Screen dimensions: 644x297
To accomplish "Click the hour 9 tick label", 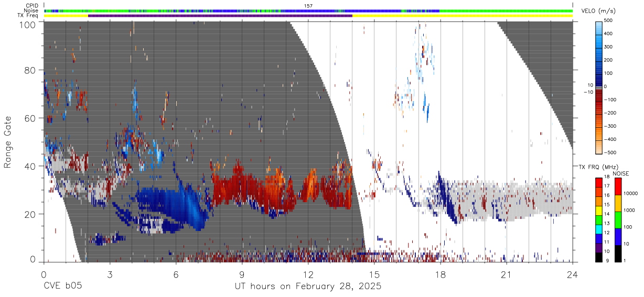I will [242, 274].
